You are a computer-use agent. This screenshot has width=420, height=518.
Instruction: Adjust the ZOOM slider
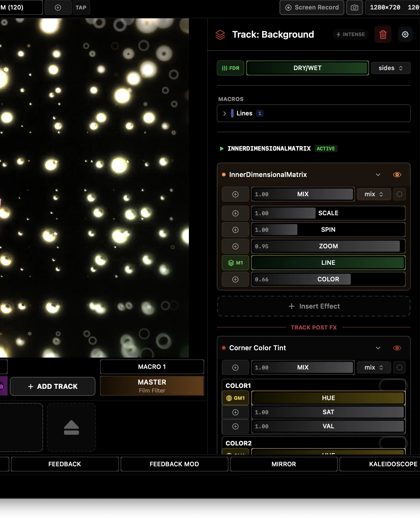coord(328,246)
